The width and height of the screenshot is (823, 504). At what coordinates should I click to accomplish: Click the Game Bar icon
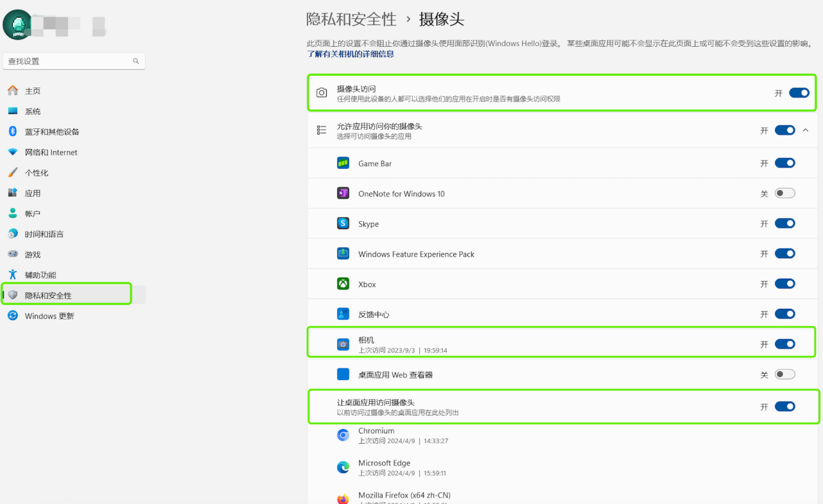click(343, 163)
